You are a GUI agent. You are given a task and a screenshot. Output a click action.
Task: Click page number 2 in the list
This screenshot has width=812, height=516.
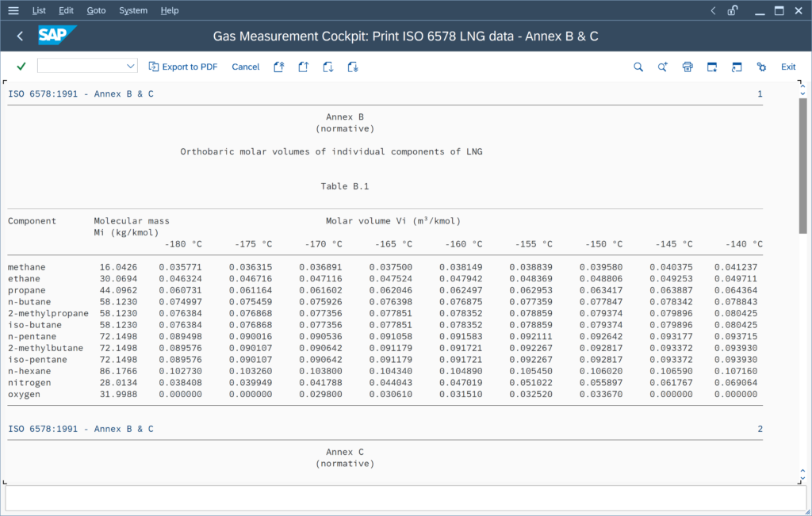pyautogui.click(x=760, y=429)
